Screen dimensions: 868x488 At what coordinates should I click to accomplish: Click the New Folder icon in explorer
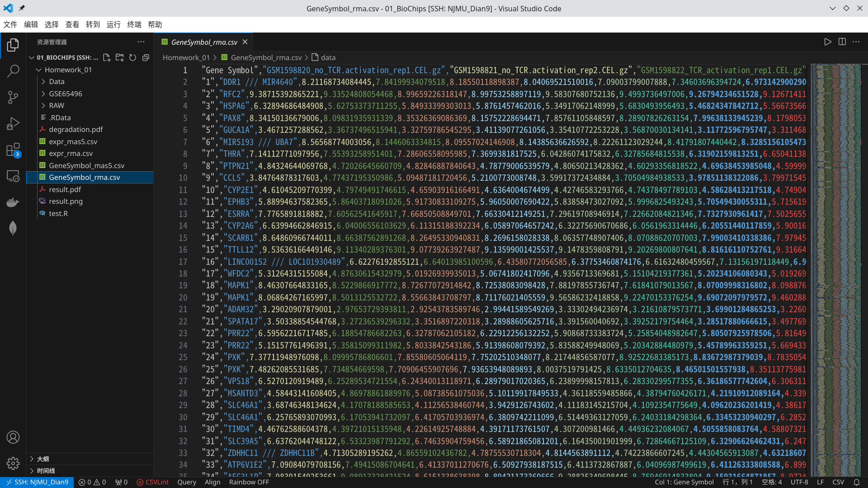(x=120, y=57)
